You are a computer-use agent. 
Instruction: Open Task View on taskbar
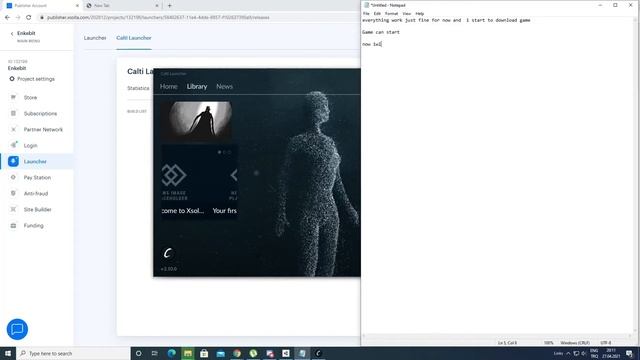click(155, 353)
